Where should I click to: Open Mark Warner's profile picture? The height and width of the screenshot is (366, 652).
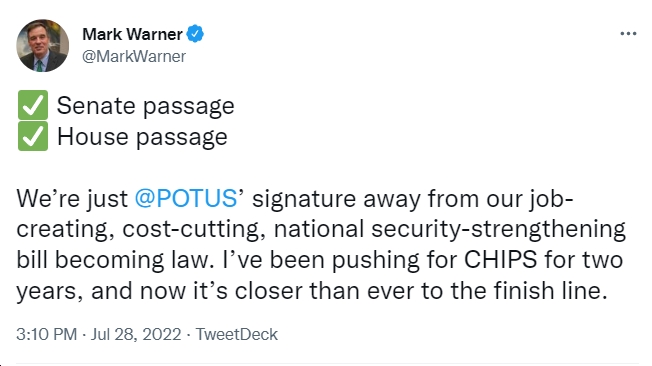[x=42, y=45]
